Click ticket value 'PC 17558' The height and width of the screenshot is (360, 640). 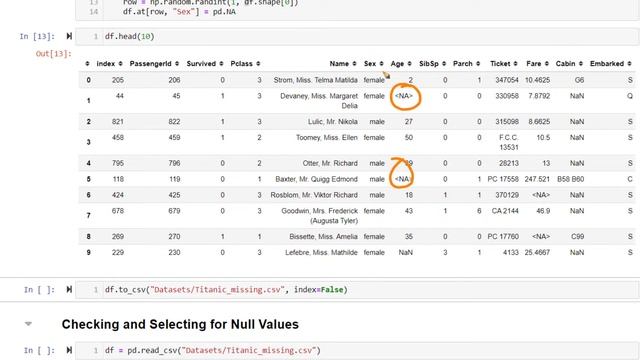503,179
